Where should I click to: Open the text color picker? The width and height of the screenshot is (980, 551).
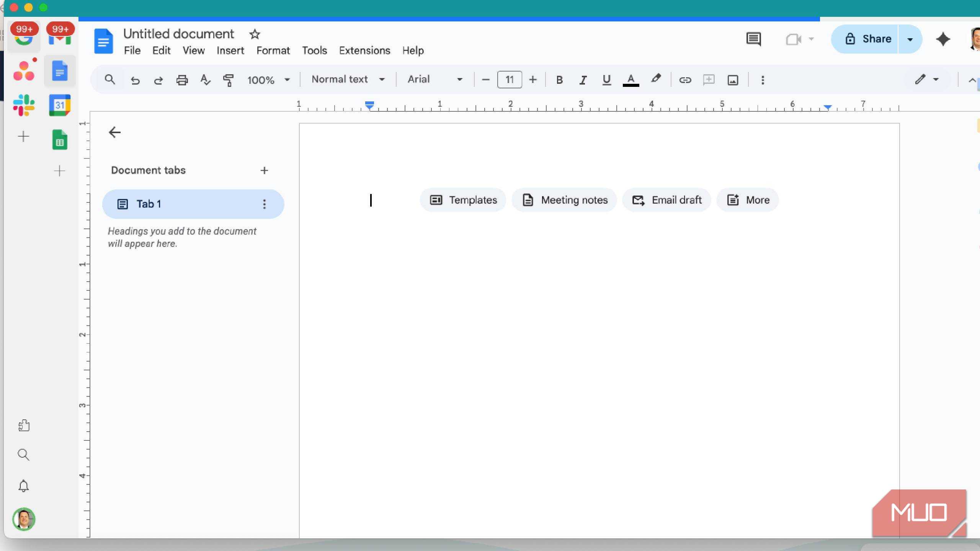630,80
